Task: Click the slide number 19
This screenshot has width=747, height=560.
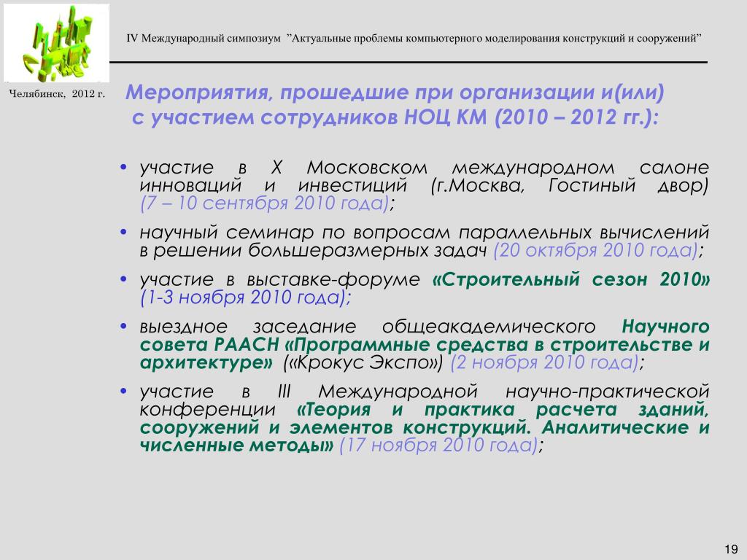Action: pyautogui.click(x=731, y=549)
